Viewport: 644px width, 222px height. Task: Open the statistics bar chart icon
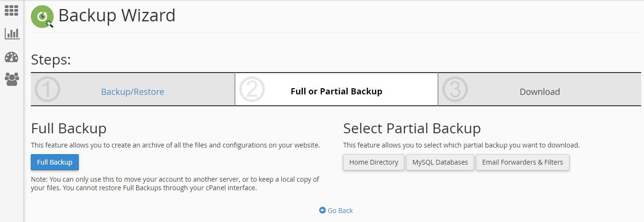click(x=12, y=34)
